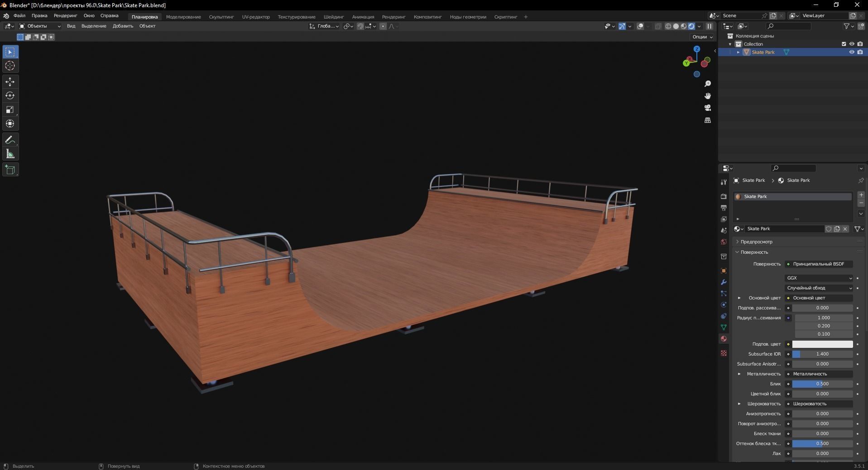Switch to the UV-редактор workspace tab
The image size is (868, 470).
tap(256, 17)
